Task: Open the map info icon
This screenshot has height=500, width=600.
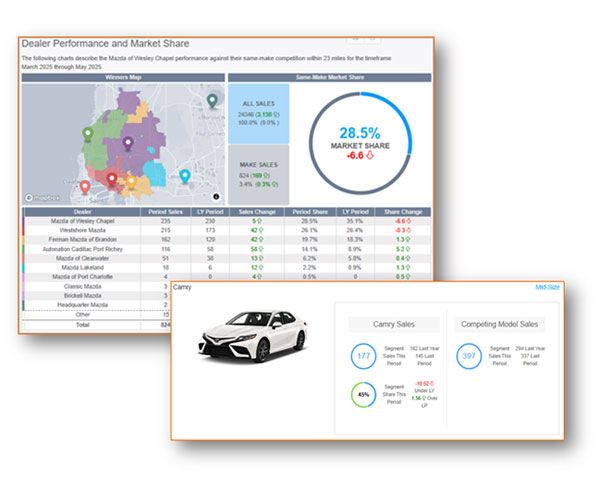Action: click(216, 196)
